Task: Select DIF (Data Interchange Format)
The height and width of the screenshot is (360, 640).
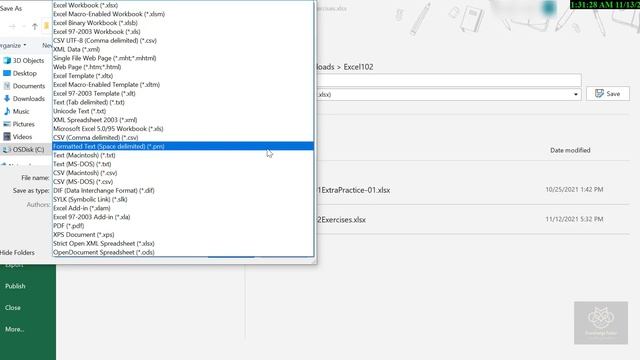Action: point(183,191)
